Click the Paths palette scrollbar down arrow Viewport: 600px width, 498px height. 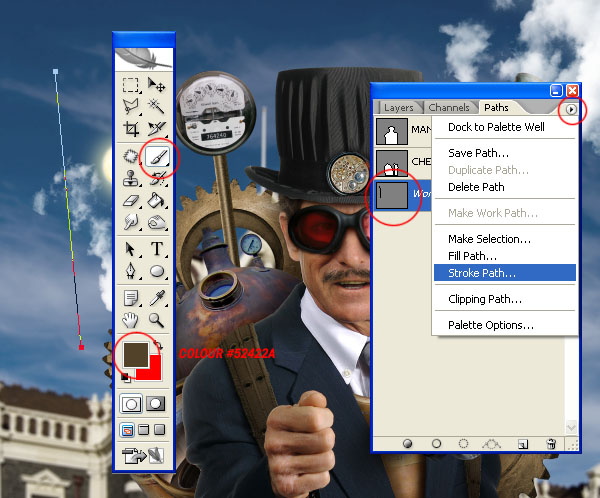(x=571, y=427)
